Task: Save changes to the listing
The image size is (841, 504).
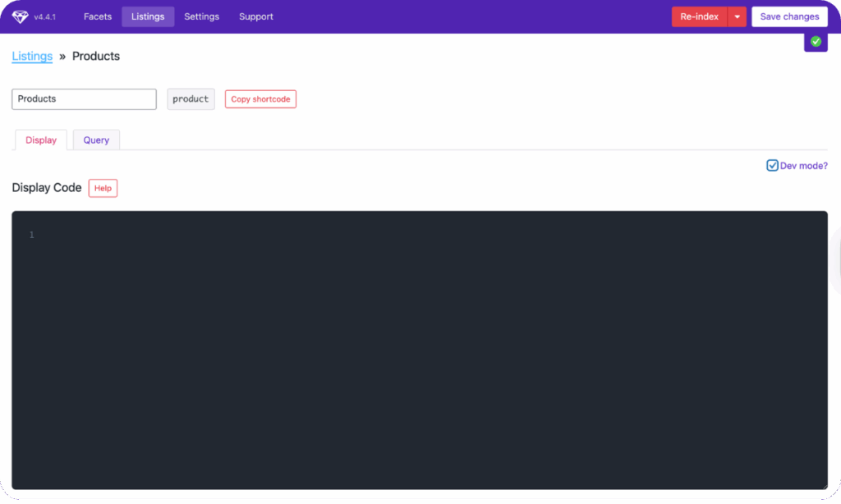Action: [x=789, y=16]
